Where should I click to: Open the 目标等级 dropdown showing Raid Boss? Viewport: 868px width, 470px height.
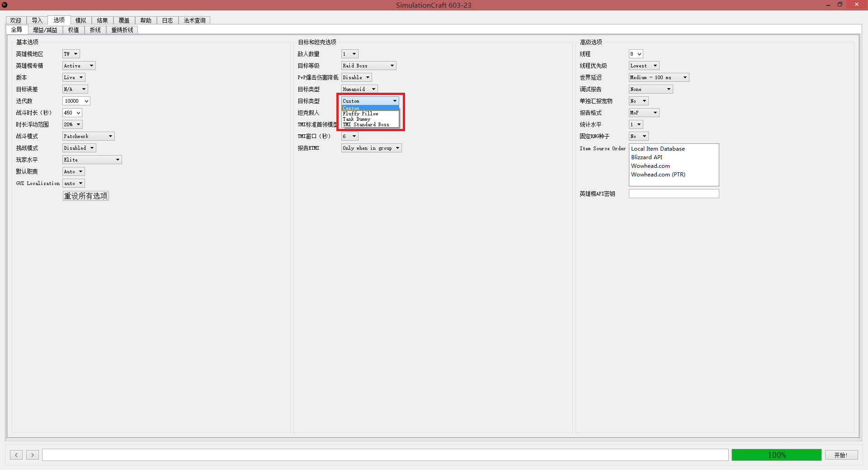point(369,66)
